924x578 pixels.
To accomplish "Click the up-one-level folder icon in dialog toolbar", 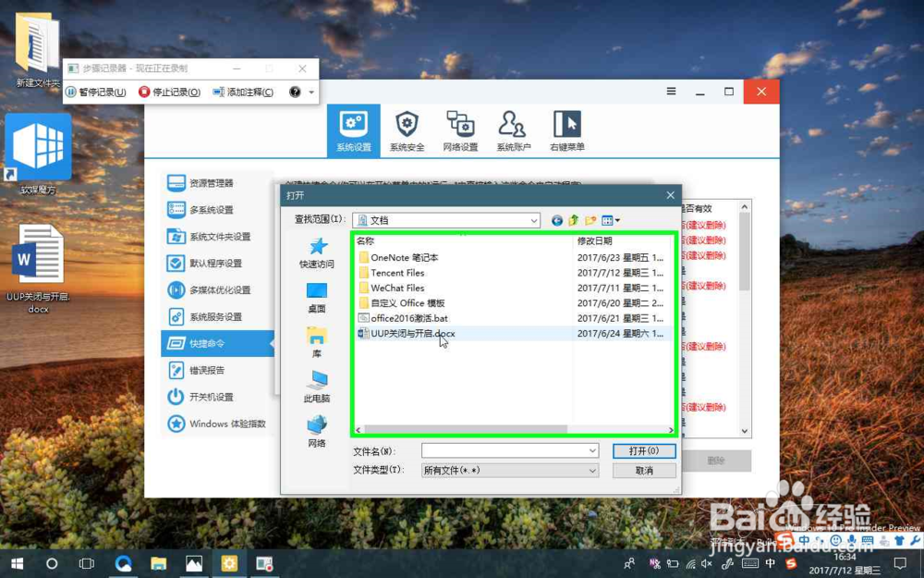I will 572,220.
